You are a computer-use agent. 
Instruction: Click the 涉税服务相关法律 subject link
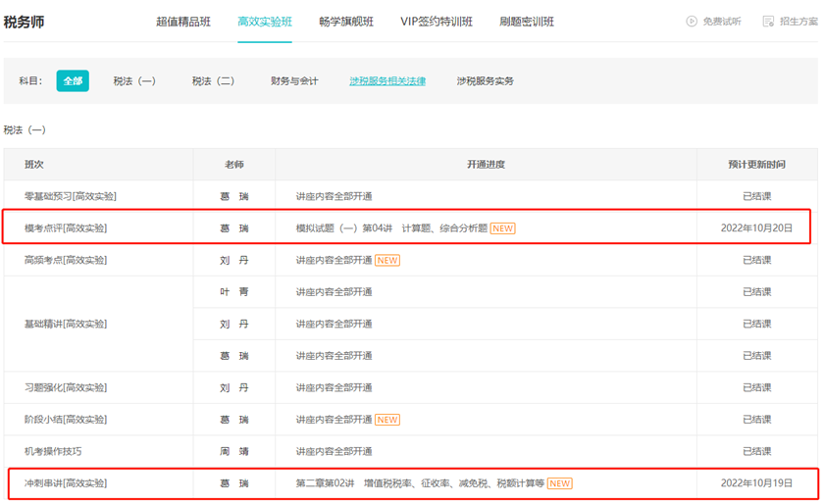click(387, 81)
